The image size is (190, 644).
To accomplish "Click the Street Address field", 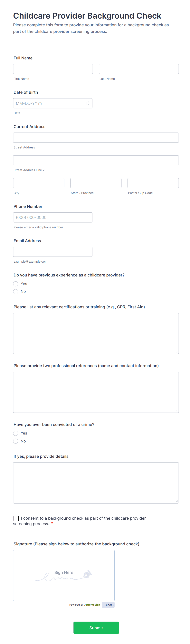I will pyautogui.click(x=96, y=137).
